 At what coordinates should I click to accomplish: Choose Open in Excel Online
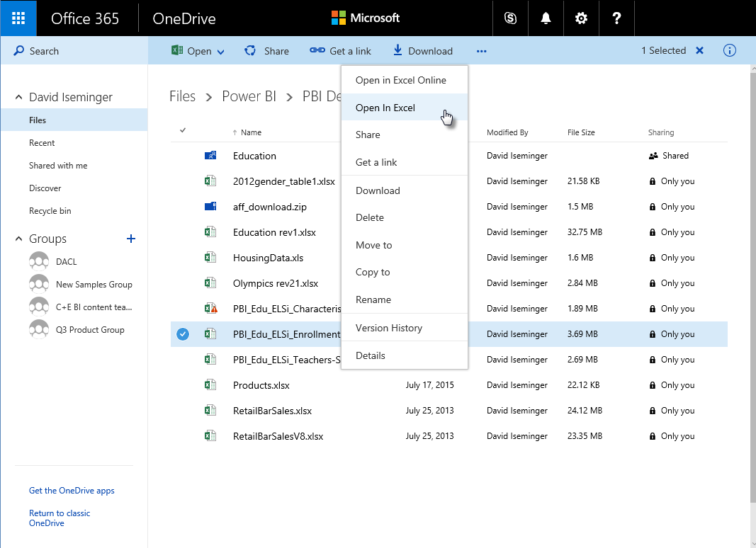click(x=405, y=80)
